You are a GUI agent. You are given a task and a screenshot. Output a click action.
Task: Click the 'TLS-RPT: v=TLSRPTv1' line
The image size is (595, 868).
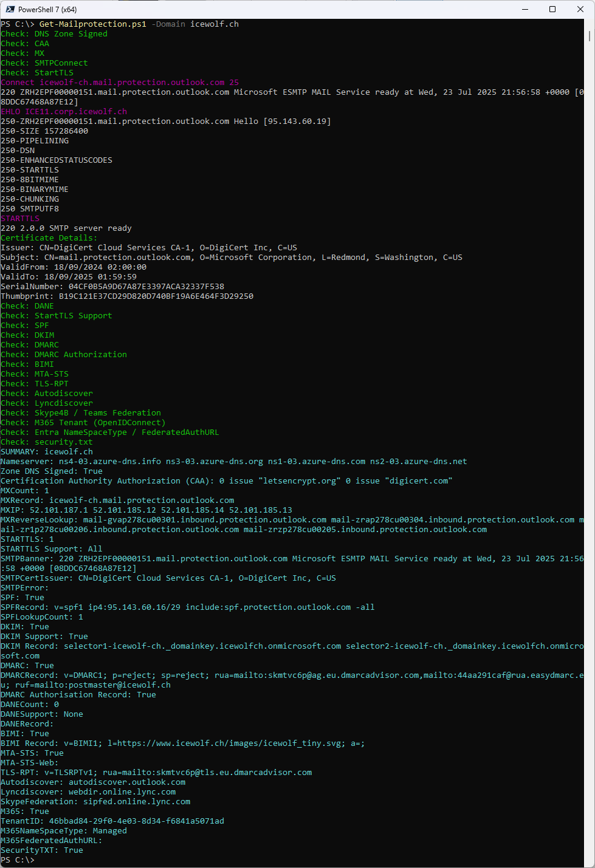[156, 773]
